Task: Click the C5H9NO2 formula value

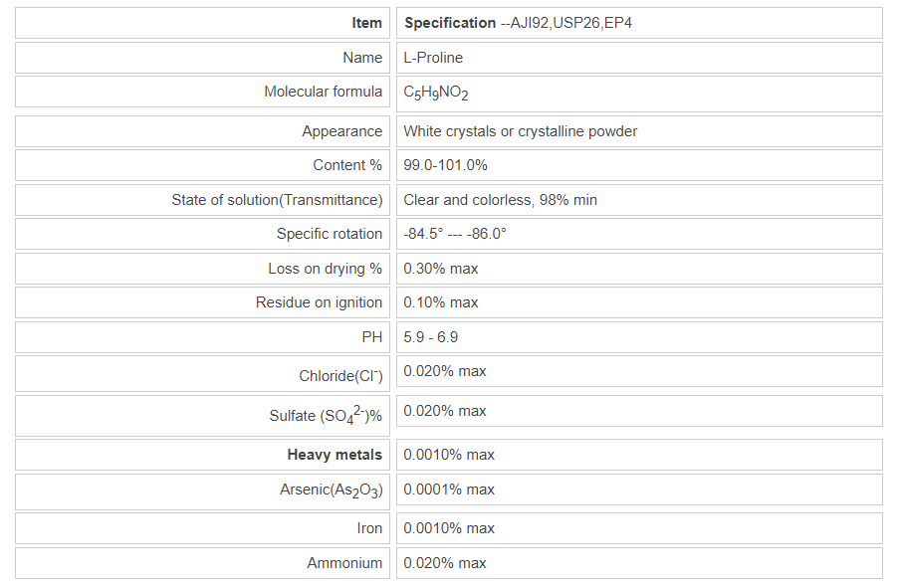Action: 435,93
